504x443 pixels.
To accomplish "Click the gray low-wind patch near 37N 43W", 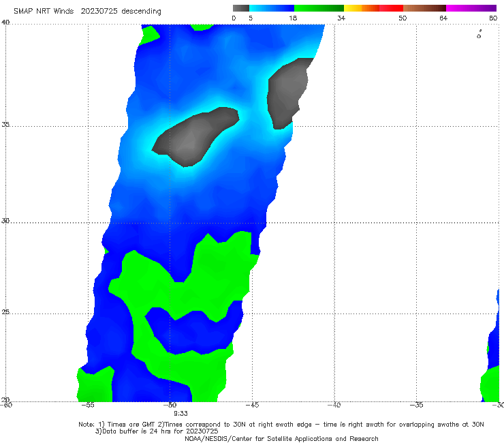I will click(287, 93).
